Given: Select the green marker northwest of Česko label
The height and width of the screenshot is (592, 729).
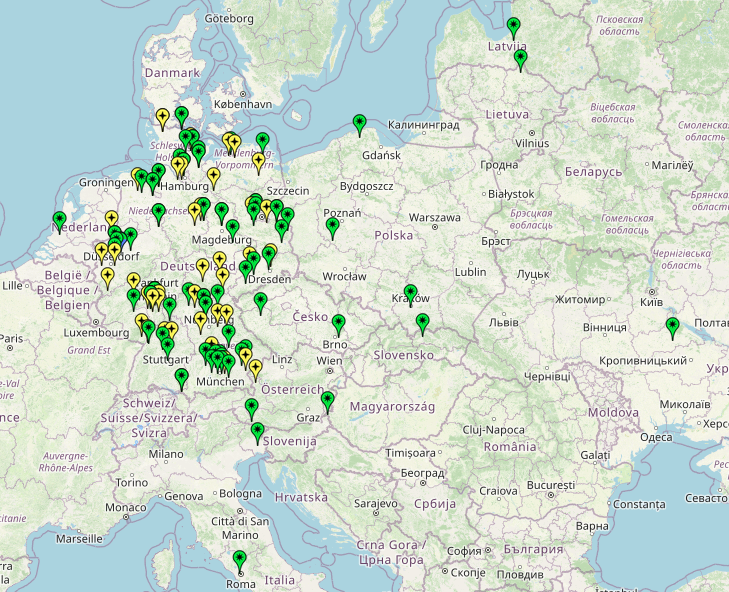Looking at the screenshot, I should pyautogui.click(x=261, y=302).
